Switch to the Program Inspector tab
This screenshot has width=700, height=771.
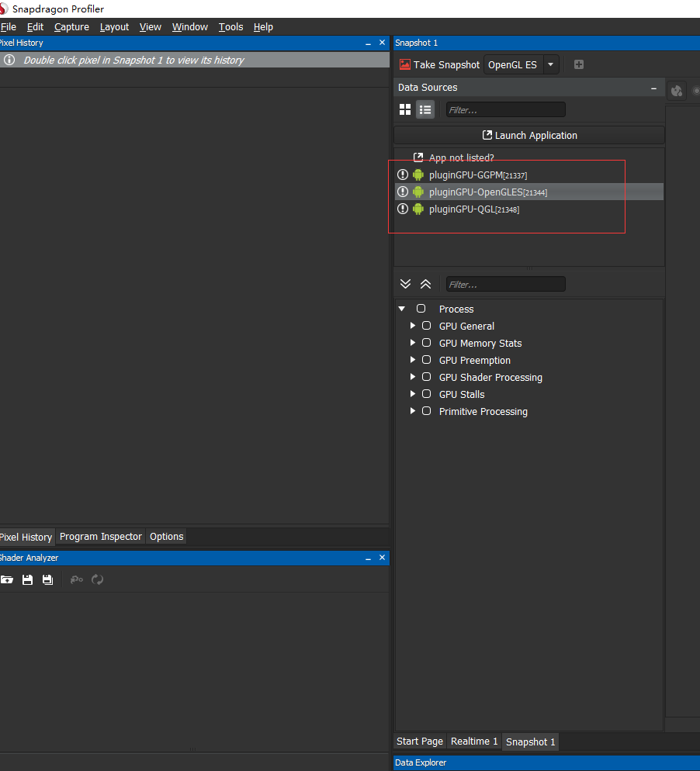[101, 537]
